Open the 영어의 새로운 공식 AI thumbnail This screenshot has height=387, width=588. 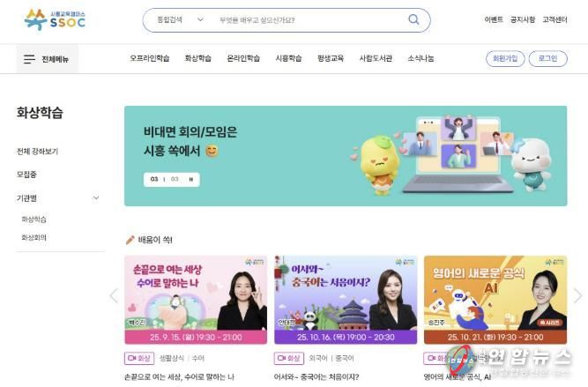point(495,300)
